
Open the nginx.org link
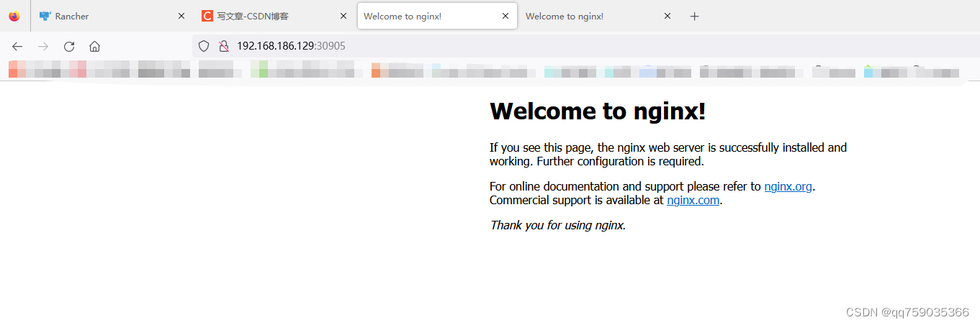(788, 186)
